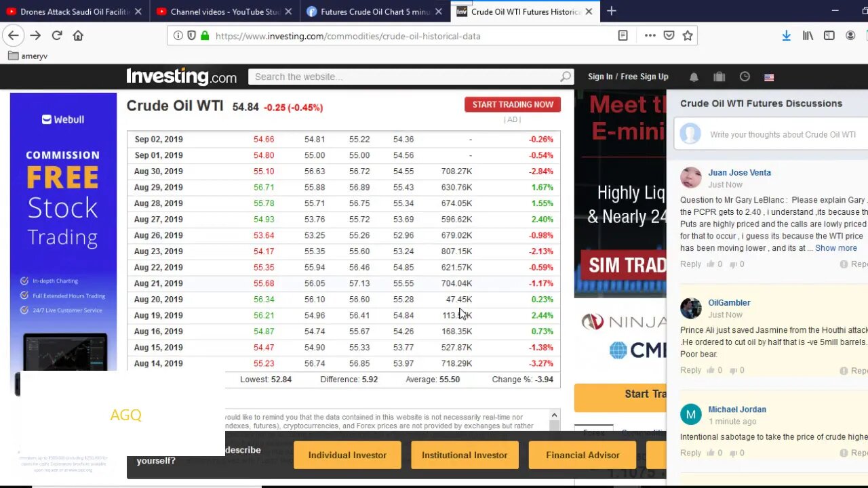Show the browser sidebar

click(x=829, y=36)
